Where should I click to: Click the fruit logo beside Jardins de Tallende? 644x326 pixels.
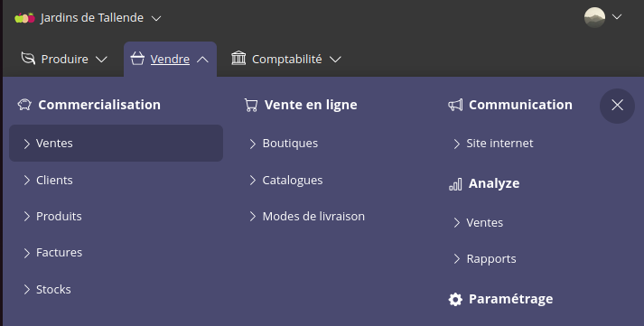coord(24,18)
